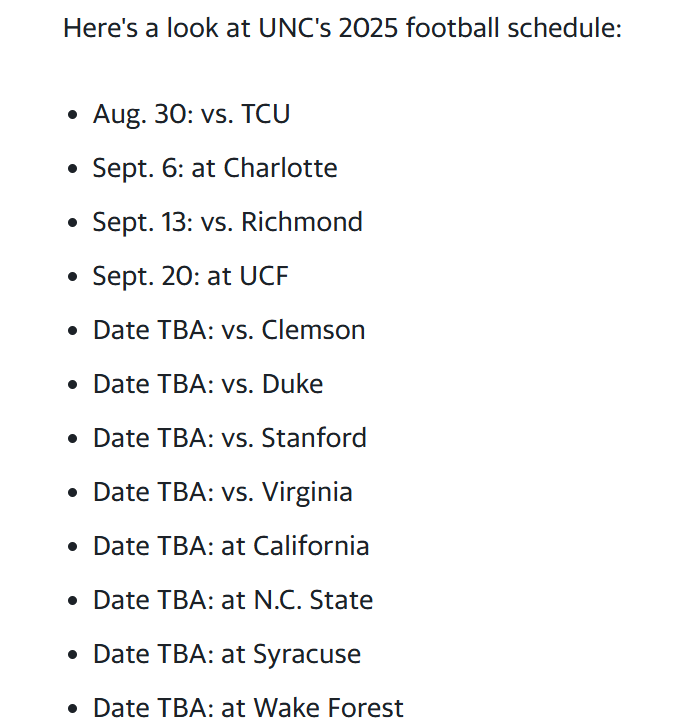
Task: Click the vs. Virginia entry
Action: point(222,492)
